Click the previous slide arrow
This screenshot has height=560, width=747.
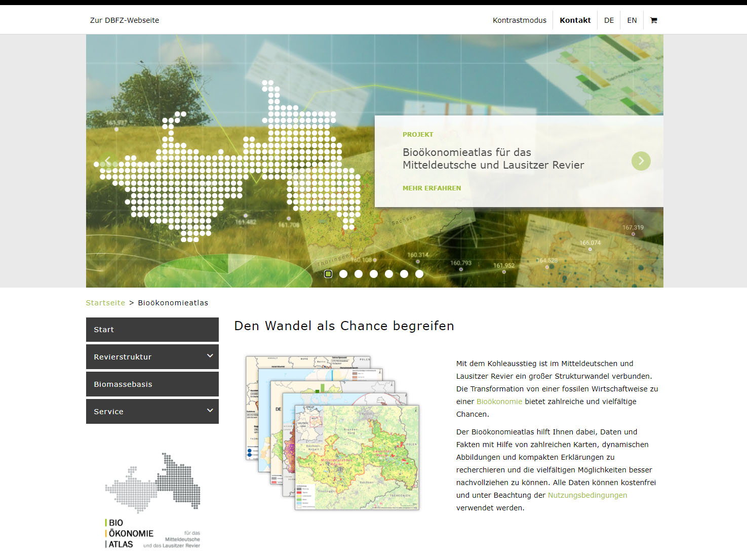pyautogui.click(x=107, y=161)
